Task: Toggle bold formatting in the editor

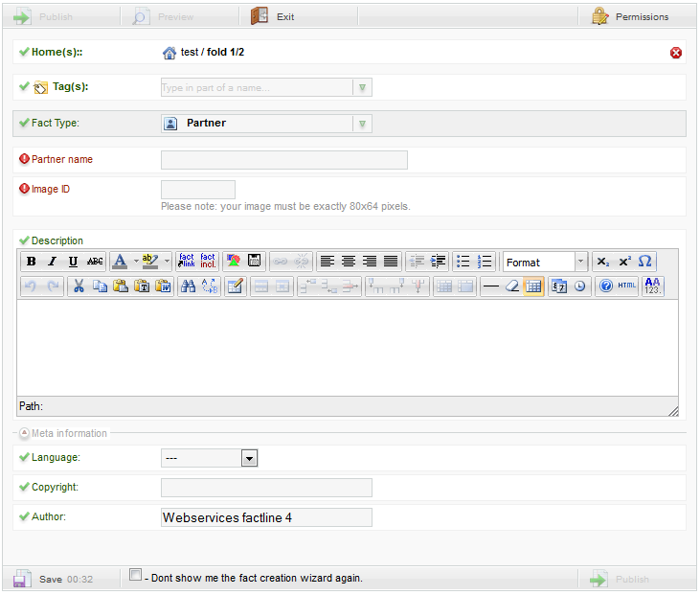Action: coord(32,262)
